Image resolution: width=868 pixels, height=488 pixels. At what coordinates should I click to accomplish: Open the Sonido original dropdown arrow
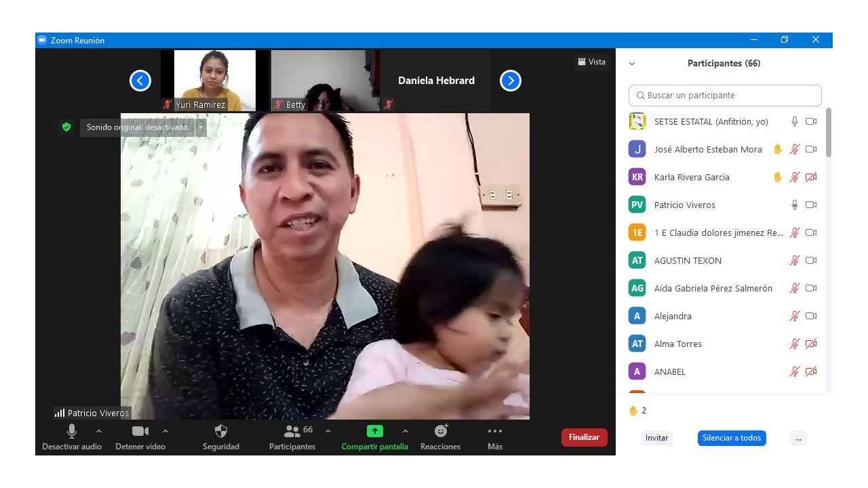coord(201,127)
